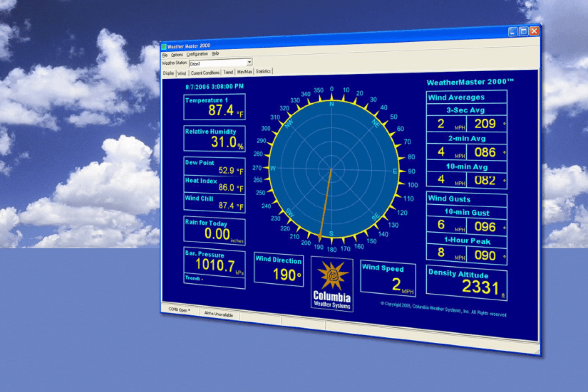The width and height of the screenshot is (588, 392).
Task: Click the WeatherMaster 2000™ heading
Action: (x=470, y=82)
